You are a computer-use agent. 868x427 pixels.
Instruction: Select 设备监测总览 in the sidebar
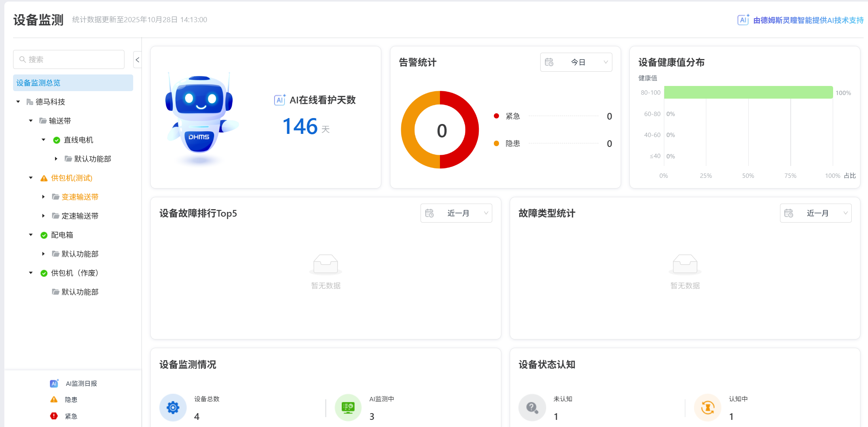(73, 83)
